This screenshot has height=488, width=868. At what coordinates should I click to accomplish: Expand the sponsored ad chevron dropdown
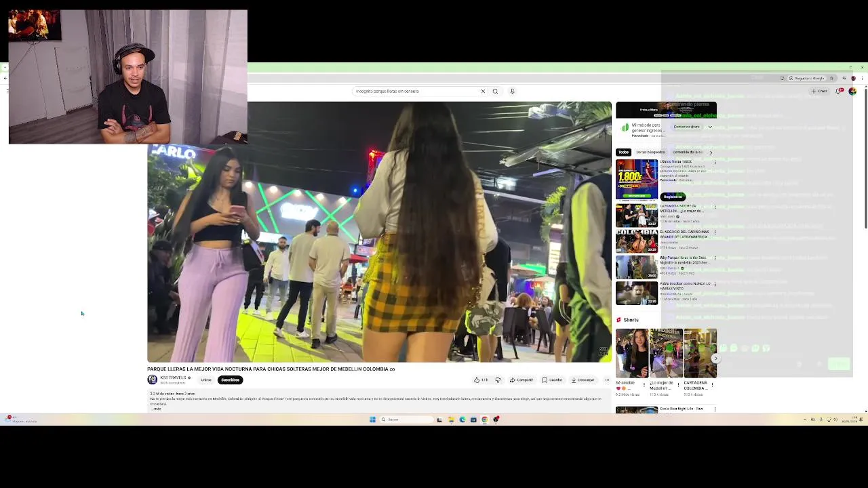(x=710, y=127)
